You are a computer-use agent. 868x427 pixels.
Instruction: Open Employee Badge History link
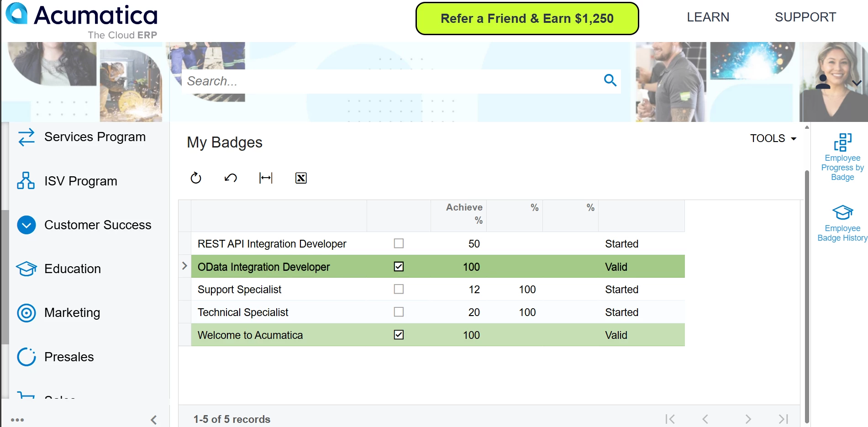pyautogui.click(x=842, y=233)
